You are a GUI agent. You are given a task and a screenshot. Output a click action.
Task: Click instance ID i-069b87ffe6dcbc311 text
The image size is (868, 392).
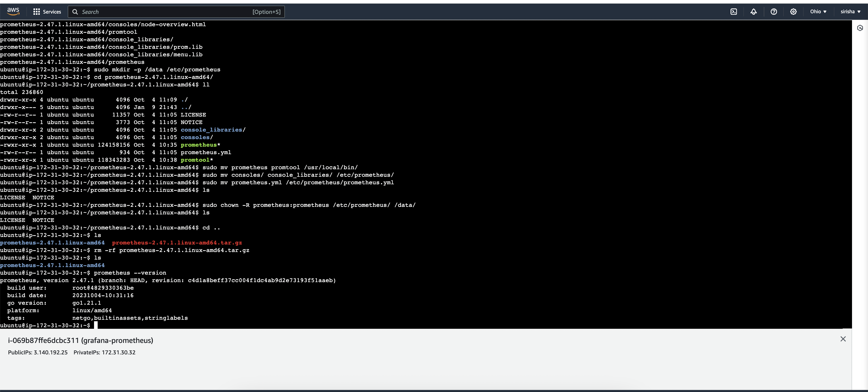43,340
